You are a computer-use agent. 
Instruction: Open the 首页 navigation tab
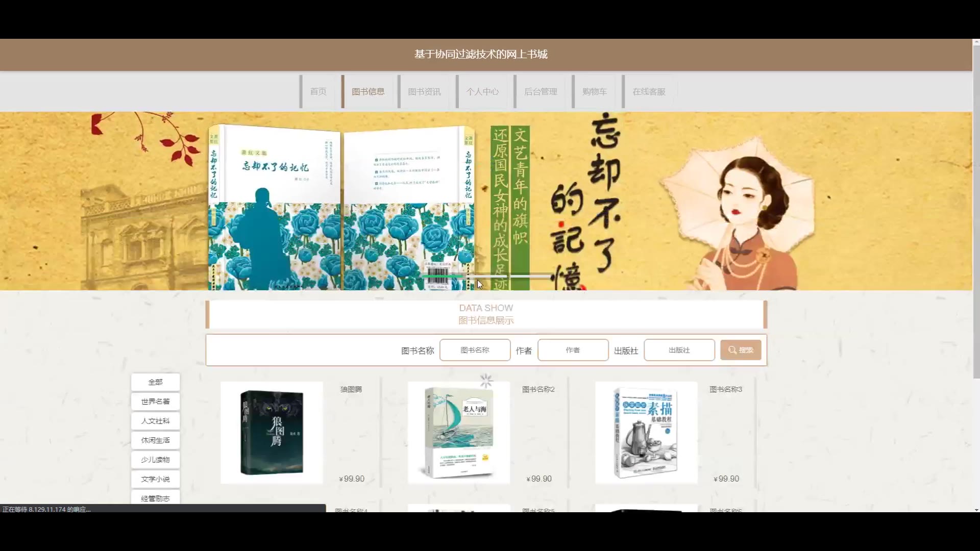[x=318, y=92]
